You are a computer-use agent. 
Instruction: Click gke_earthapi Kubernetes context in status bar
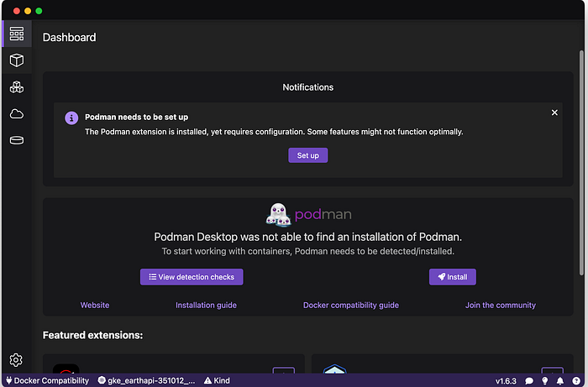pos(147,380)
